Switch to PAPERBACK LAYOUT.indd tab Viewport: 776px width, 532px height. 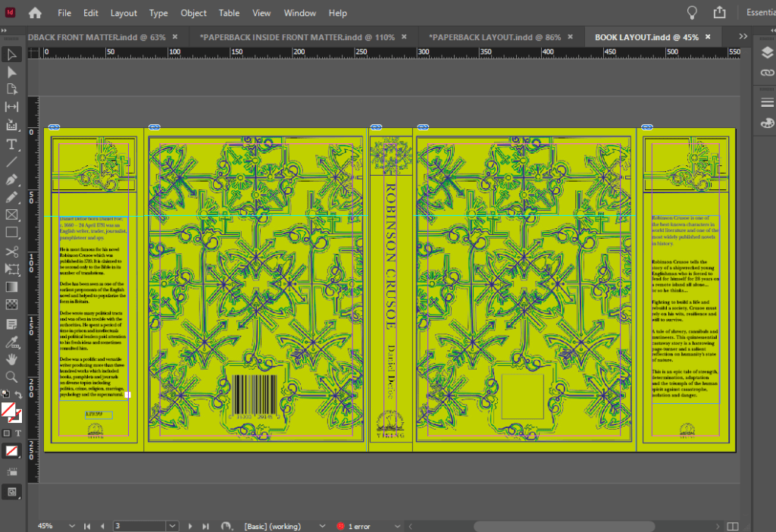click(495, 36)
